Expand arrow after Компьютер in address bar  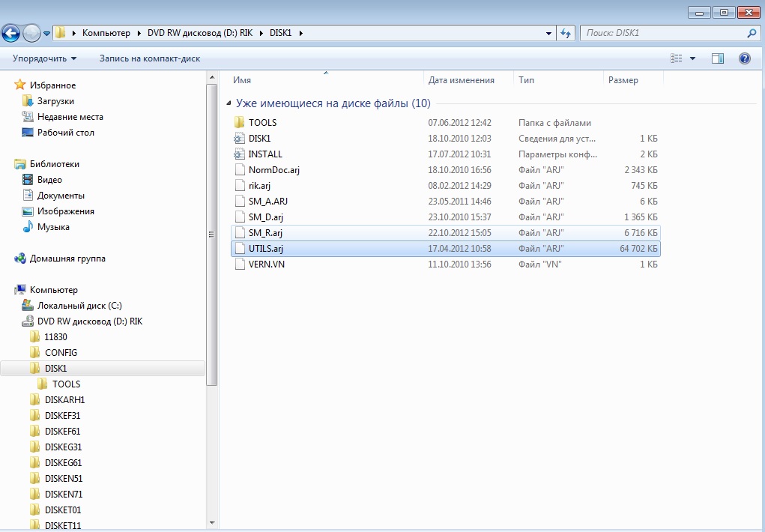tap(139, 33)
